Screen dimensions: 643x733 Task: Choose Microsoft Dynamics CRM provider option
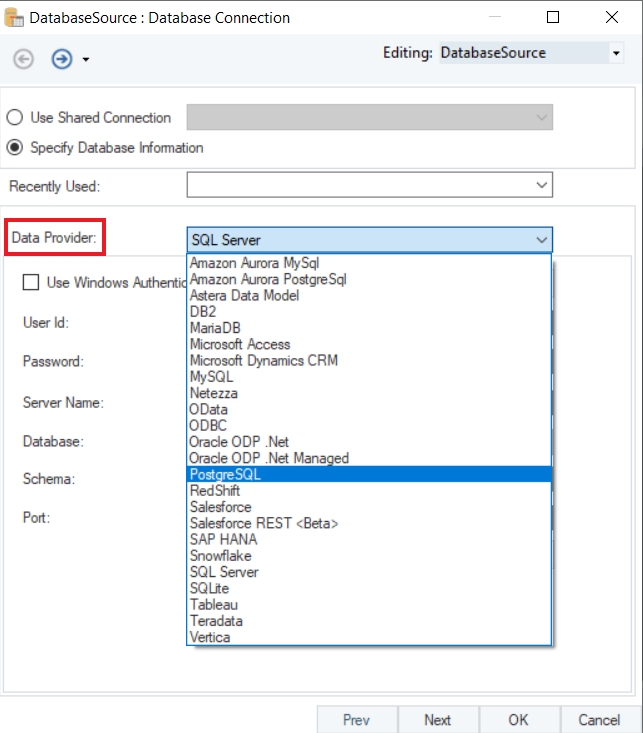coord(264,360)
